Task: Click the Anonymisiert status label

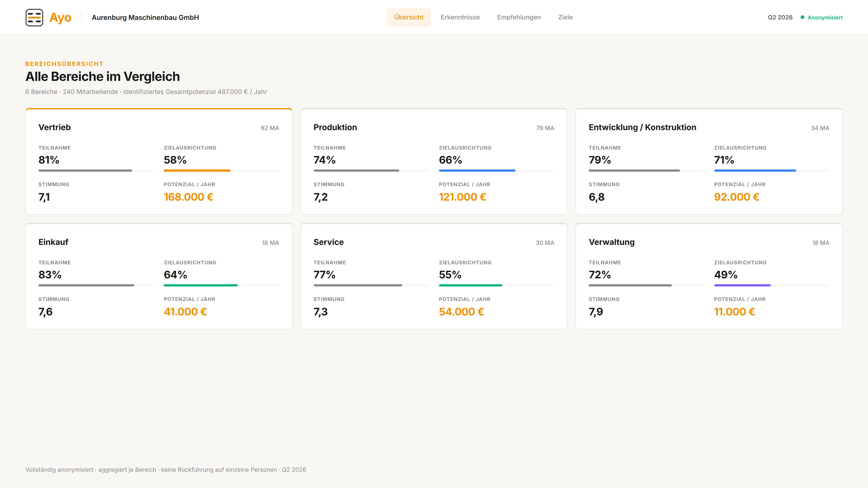Action: [825, 18]
